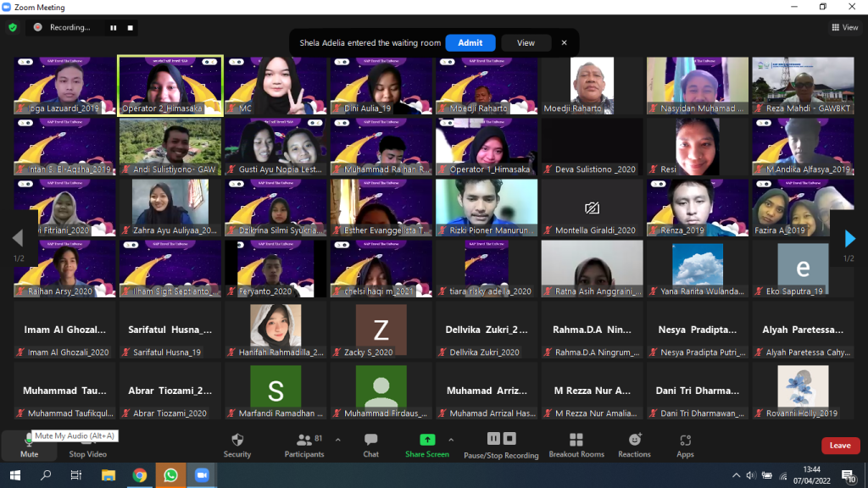This screenshot has height=488, width=868.
Task: Select Zahra Ayu Auliyaa's video tile
Action: (170, 208)
